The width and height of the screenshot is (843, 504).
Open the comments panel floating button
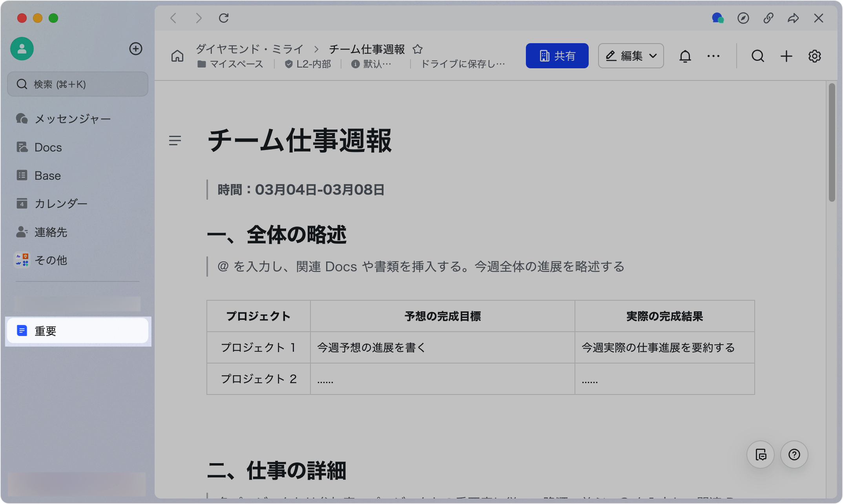761,455
